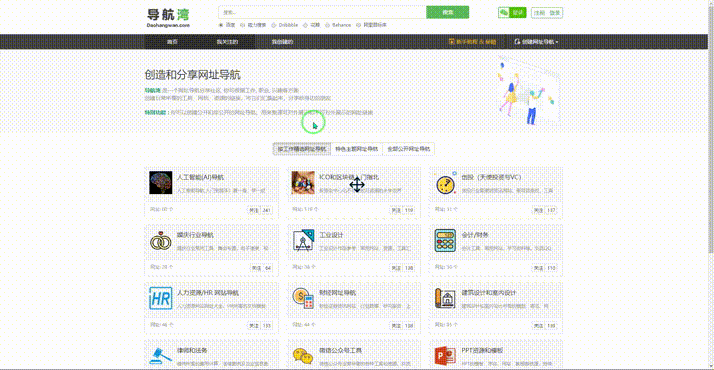Open the 人工智能(AI)导航 title link

pyautogui.click(x=200, y=177)
